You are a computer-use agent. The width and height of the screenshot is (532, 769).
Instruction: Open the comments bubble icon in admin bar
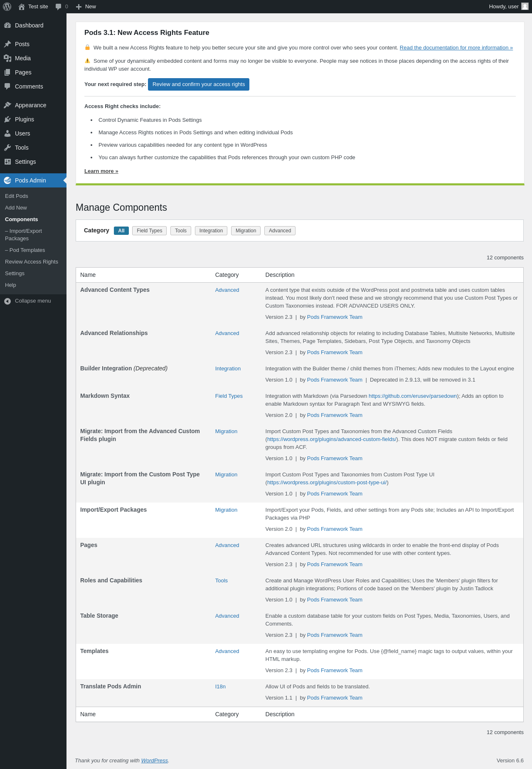click(x=59, y=7)
